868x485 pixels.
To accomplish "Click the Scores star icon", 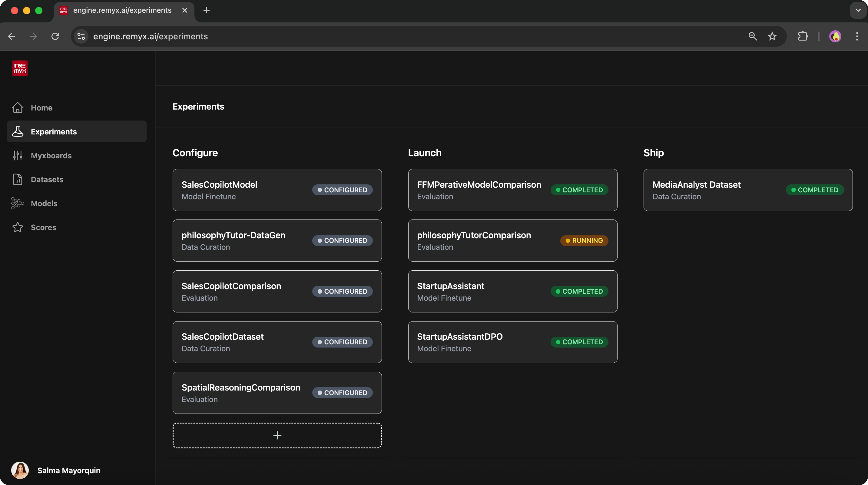I will (x=18, y=227).
